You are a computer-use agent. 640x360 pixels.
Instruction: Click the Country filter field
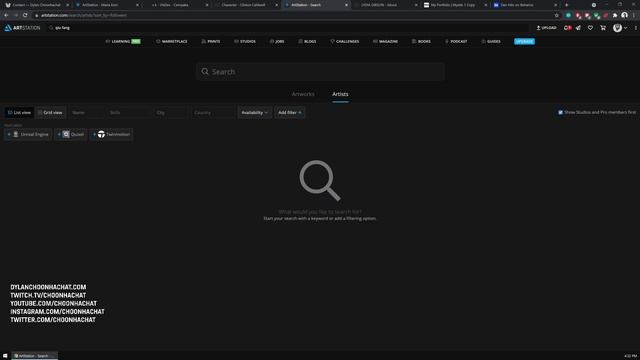(213, 112)
